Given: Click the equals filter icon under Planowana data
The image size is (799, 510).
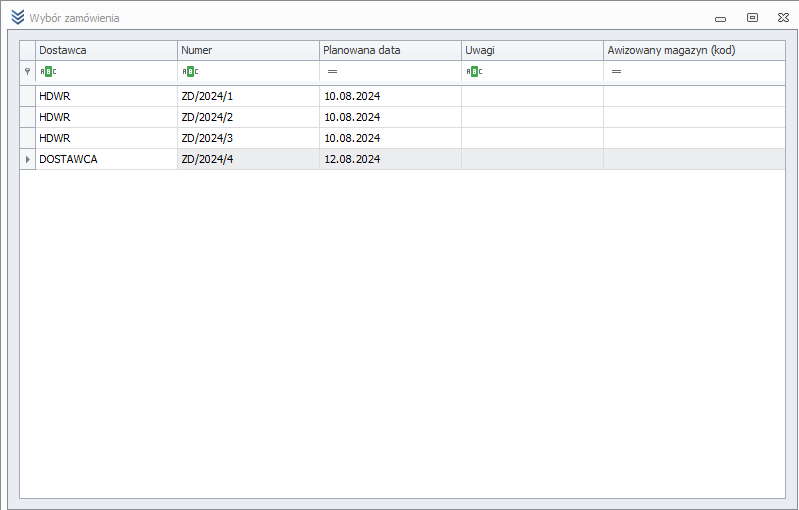Looking at the screenshot, I should tap(332, 72).
